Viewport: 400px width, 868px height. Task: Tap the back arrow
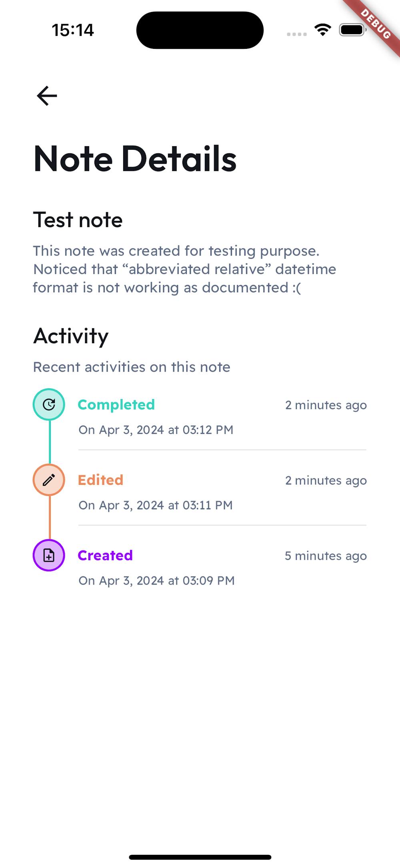[x=47, y=96]
